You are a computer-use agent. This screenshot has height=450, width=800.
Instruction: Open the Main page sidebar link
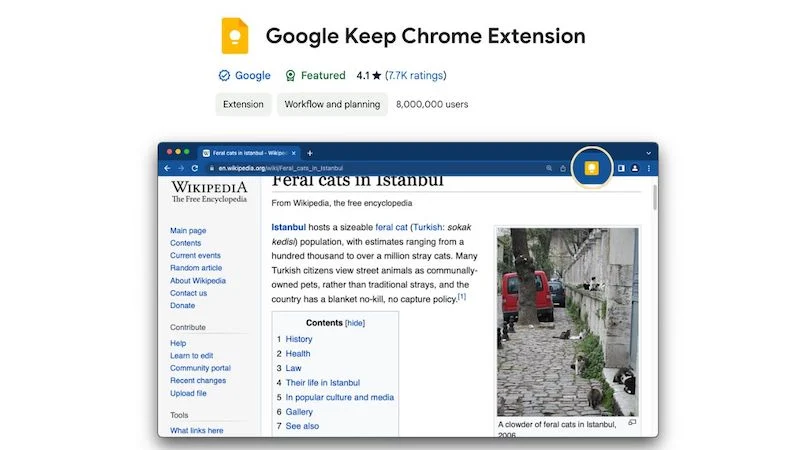click(188, 231)
